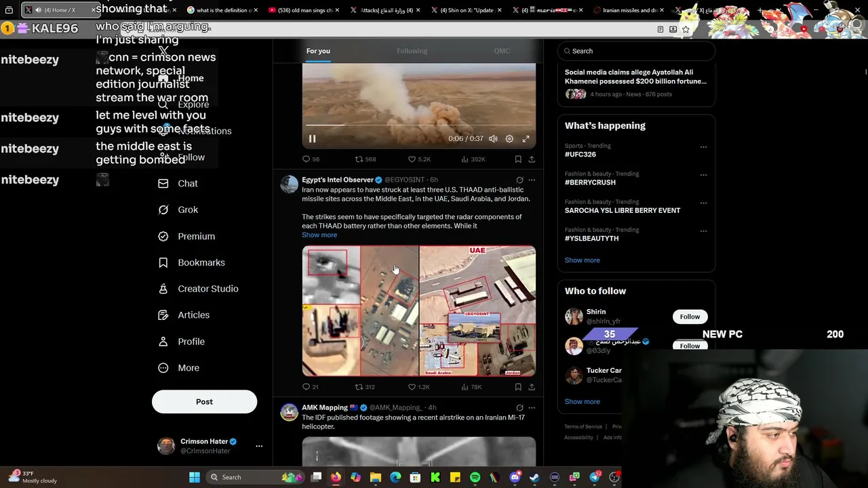Switch to the Following timeline tab
The image size is (868, 488).
tap(412, 51)
